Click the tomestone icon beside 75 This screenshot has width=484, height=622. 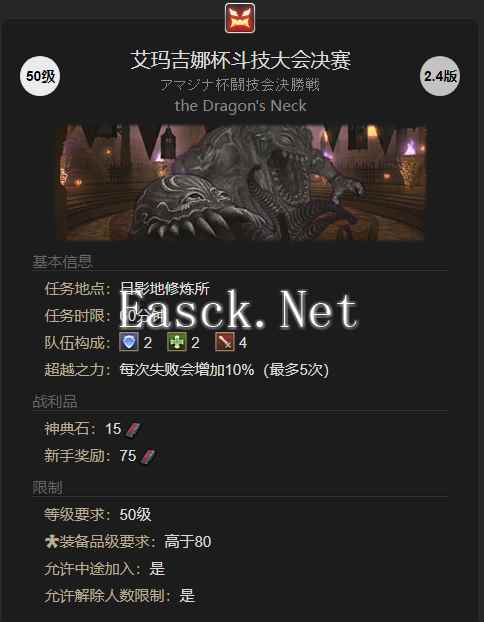click(150, 456)
